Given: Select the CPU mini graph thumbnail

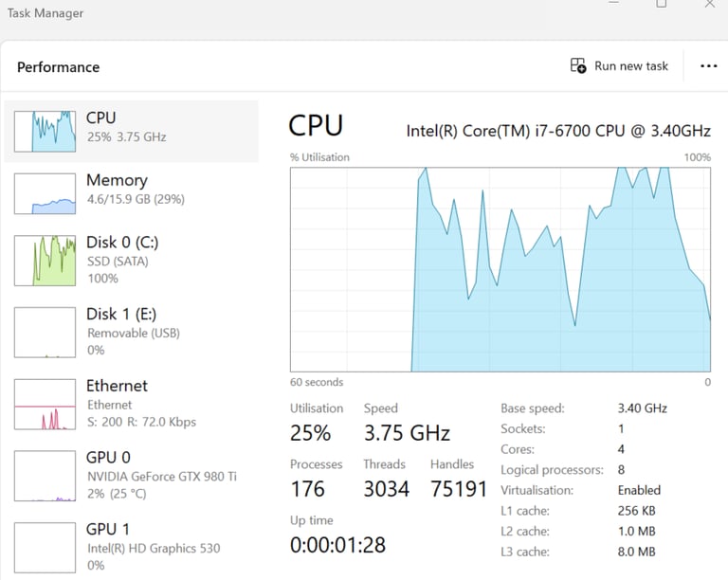Looking at the screenshot, I should click(x=45, y=131).
